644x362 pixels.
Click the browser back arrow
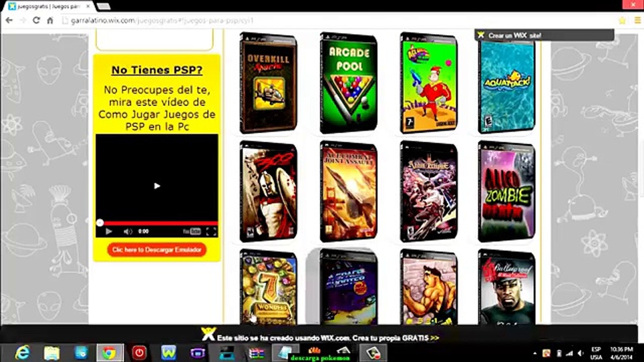pyautogui.click(x=9, y=20)
